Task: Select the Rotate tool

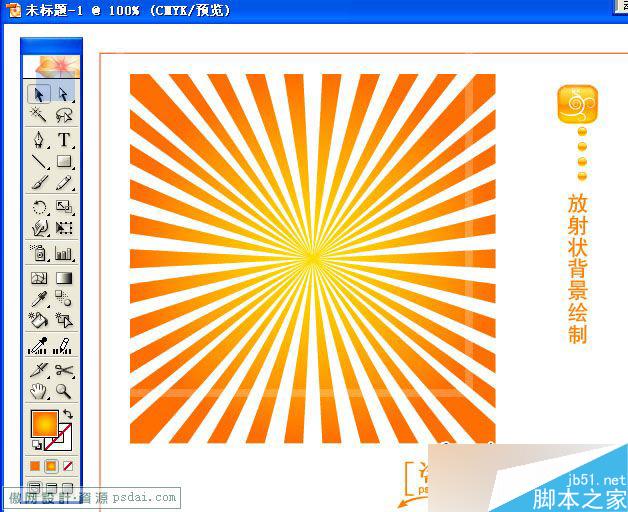Action: 39,207
